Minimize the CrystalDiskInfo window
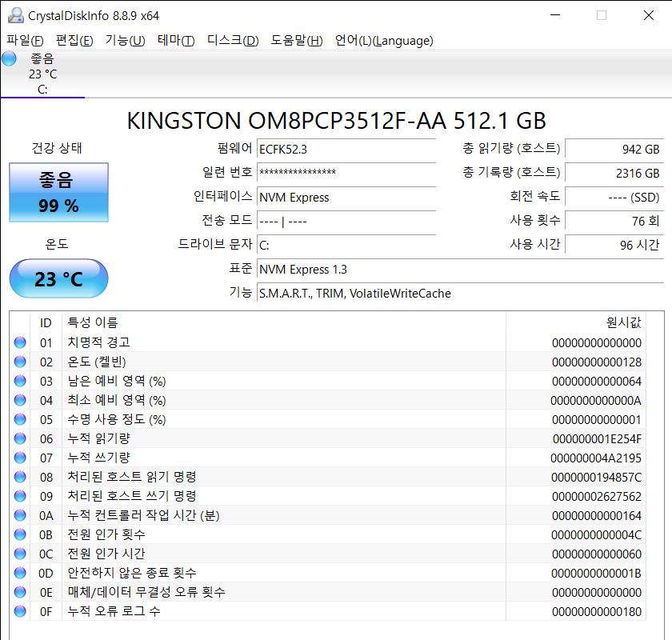 (x=555, y=15)
